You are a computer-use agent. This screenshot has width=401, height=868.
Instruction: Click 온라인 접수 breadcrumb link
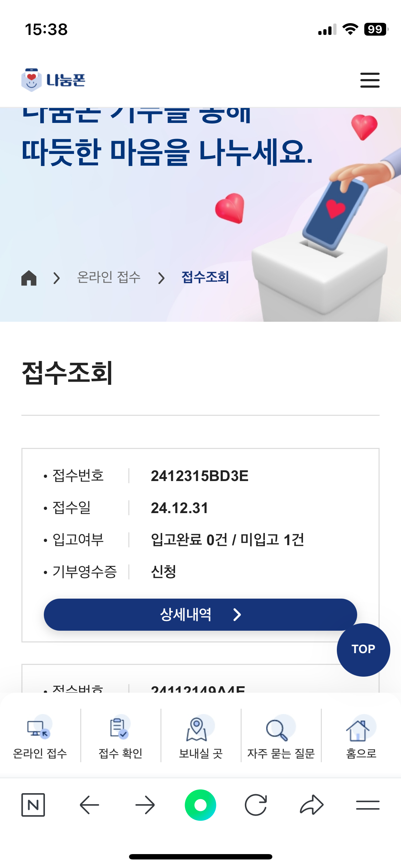pos(109,277)
